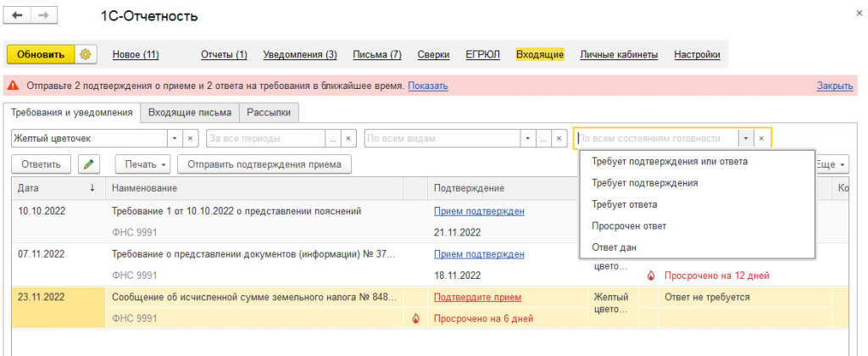This screenshot has width=868, height=356.
Task: Go to the ЕГРЮЛ section
Action: [482, 55]
